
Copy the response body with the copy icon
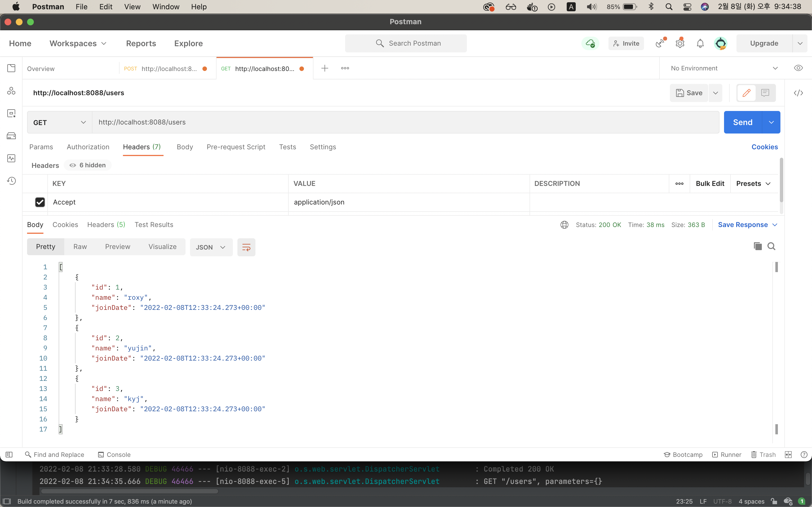coord(757,246)
